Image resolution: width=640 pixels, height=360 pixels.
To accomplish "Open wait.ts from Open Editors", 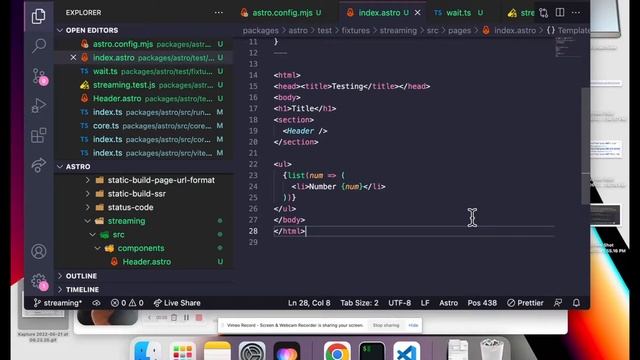I will [105, 71].
